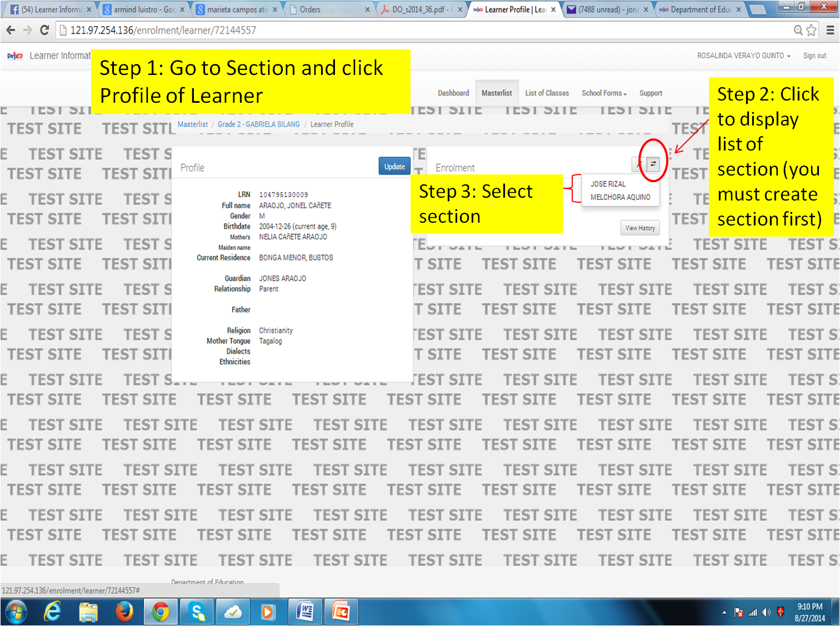The height and width of the screenshot is (626, 840).
Task: Click the LRN value 104795130009
Action: point(283,195)
